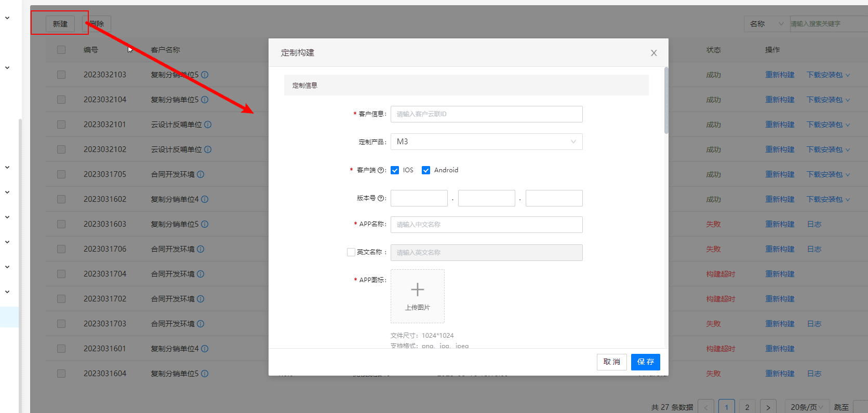Select checkbox for row 2023031603
868x413 pixels.
(61, 224)
